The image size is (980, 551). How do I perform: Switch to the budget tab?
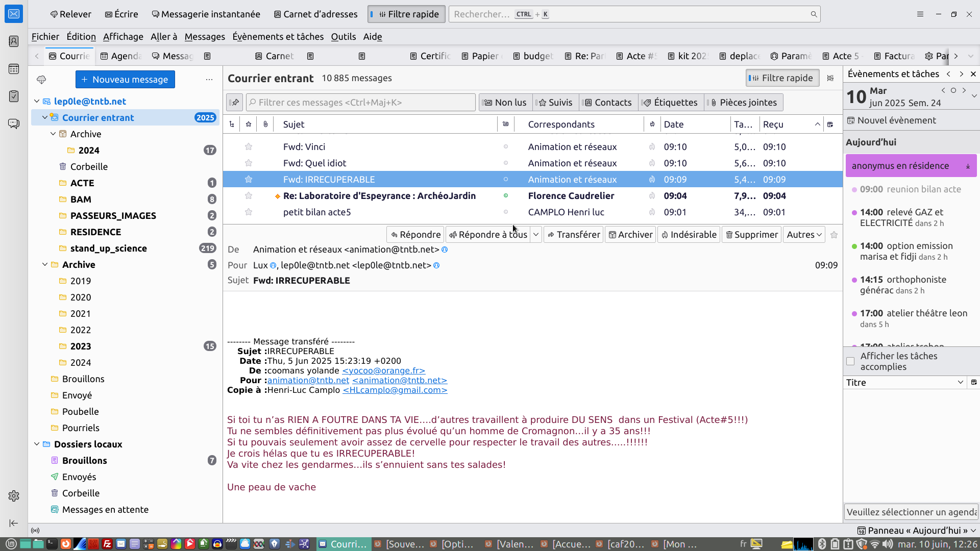533,56
